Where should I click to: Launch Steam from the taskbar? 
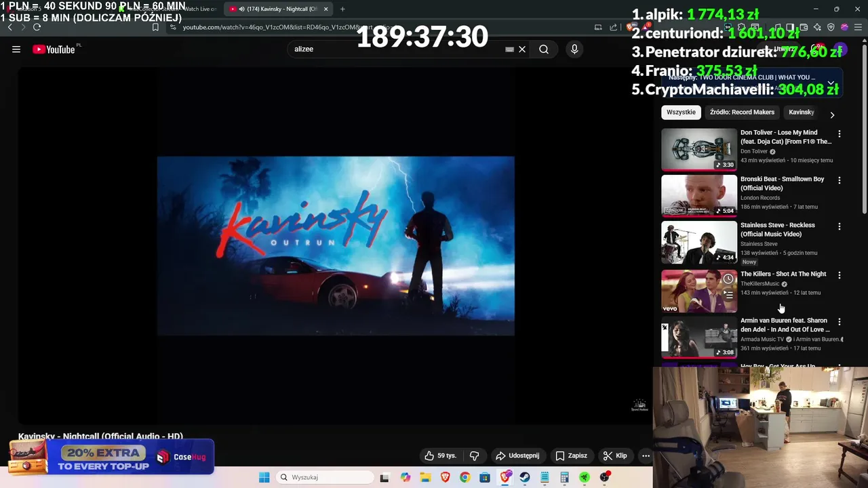(525, 477)
